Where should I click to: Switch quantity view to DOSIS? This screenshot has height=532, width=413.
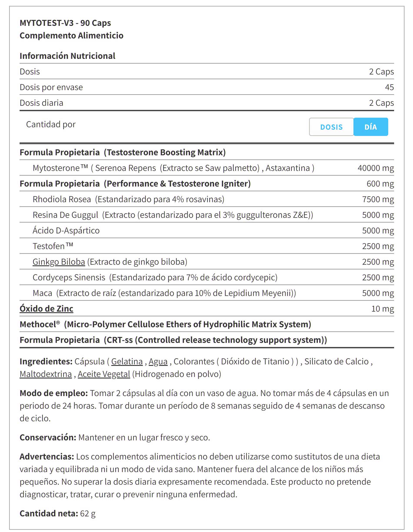(x=331, y=127)
